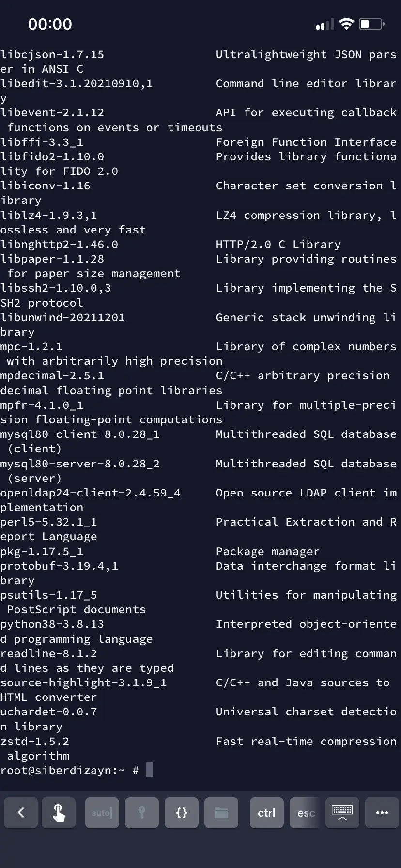Tap the root@siberdizayn prompt text
Screen dimensions: 401x868
tap(62, 770)
